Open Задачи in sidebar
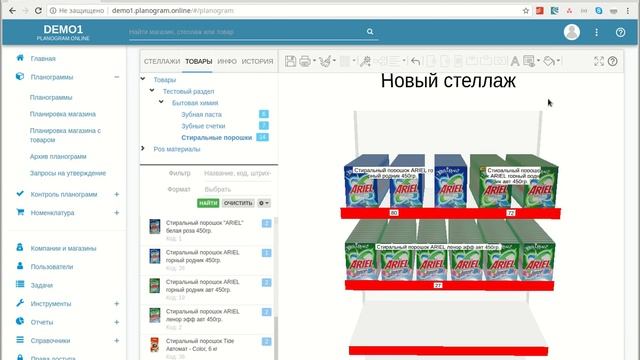Viewport: 640px width, 360px height. tap(42, 285)
